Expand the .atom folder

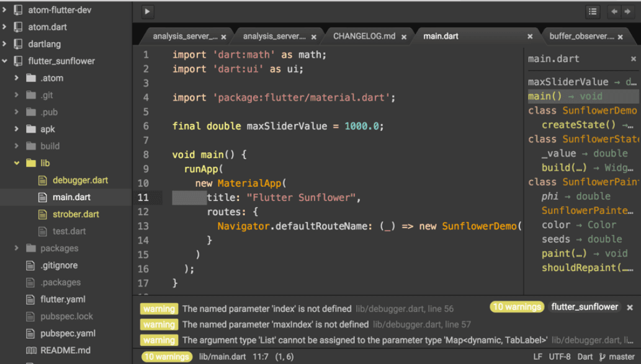16,78
